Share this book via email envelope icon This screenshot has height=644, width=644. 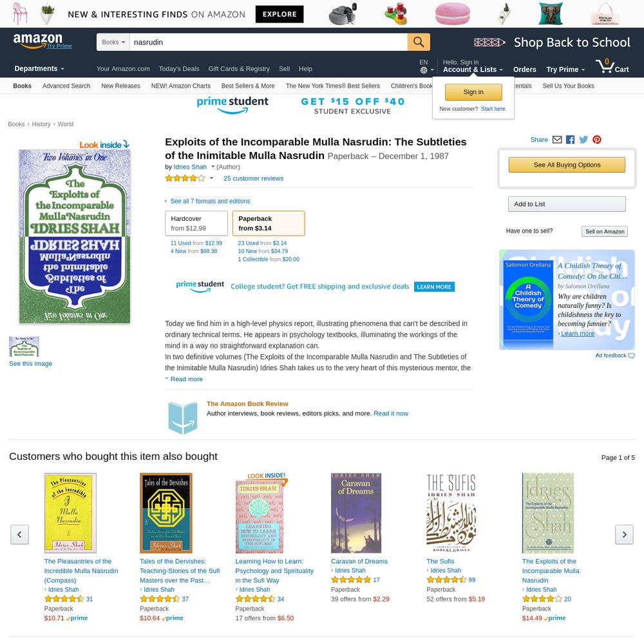tap(557, 140)
